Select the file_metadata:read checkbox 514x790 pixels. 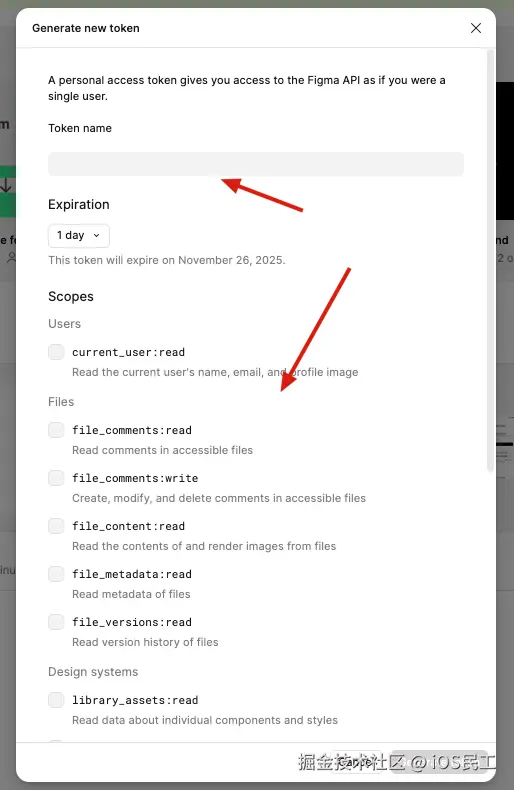(56, 574)
